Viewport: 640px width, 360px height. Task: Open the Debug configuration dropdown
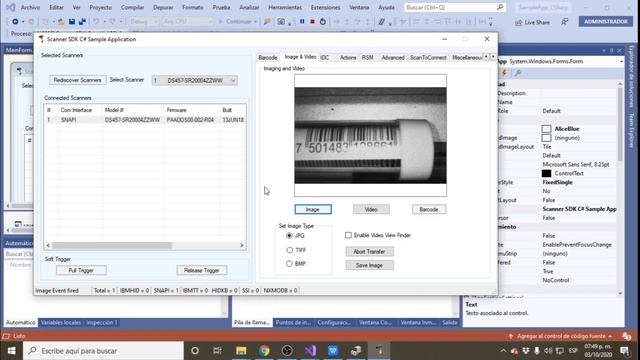click(x=143, y=22)
